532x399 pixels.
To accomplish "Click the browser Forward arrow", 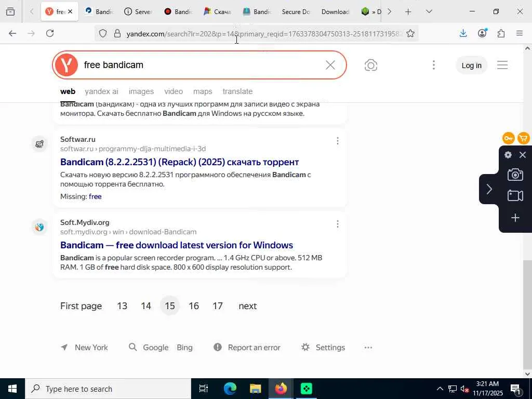I will (x=31, y=33).
